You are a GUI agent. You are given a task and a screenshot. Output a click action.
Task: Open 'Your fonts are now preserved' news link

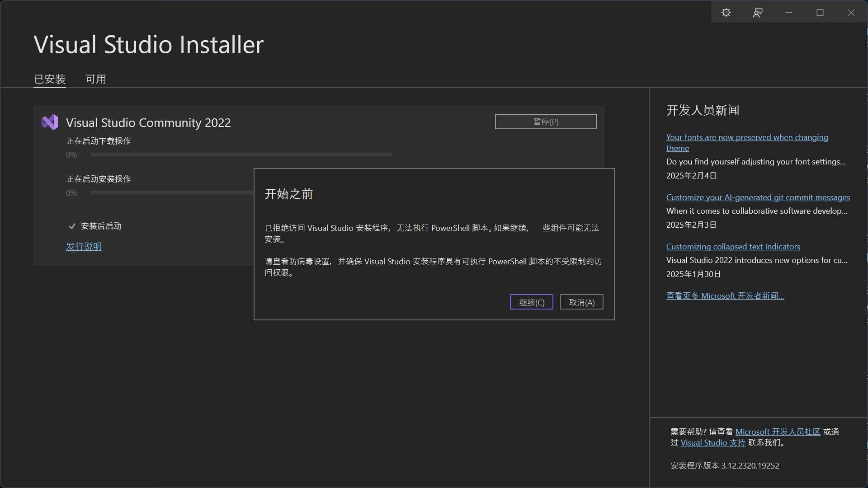747,143
